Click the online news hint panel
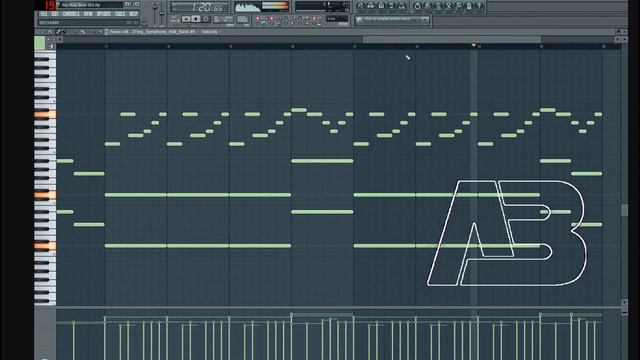The height and width of the screenshot is (360, 640). [392, 20]
